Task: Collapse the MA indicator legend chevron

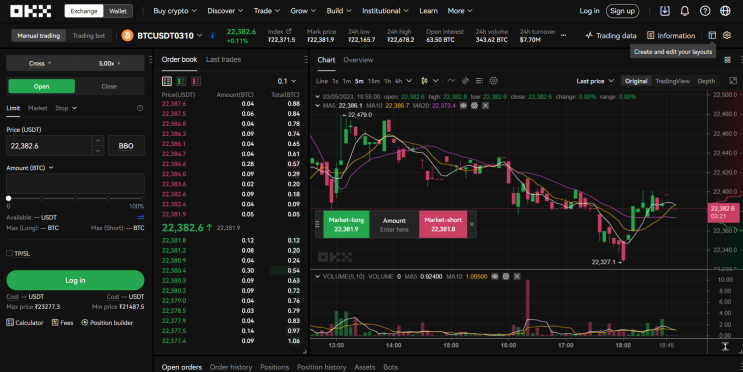Action: 317,105
